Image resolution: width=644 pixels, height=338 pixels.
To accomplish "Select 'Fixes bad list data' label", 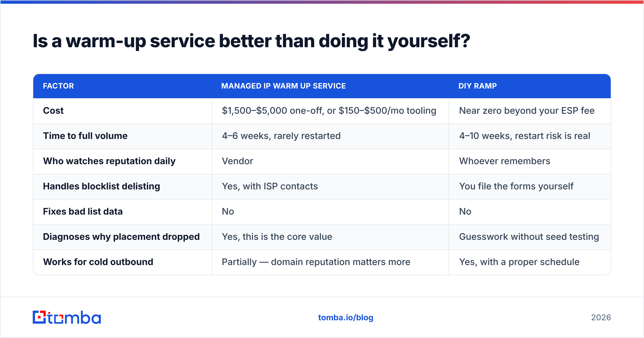I will point(83,211).
